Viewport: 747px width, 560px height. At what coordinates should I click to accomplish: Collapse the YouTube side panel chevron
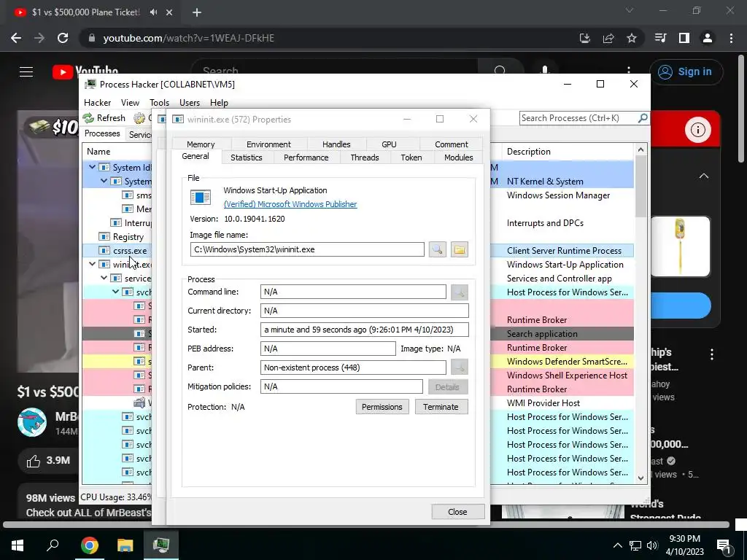(704, 176)
